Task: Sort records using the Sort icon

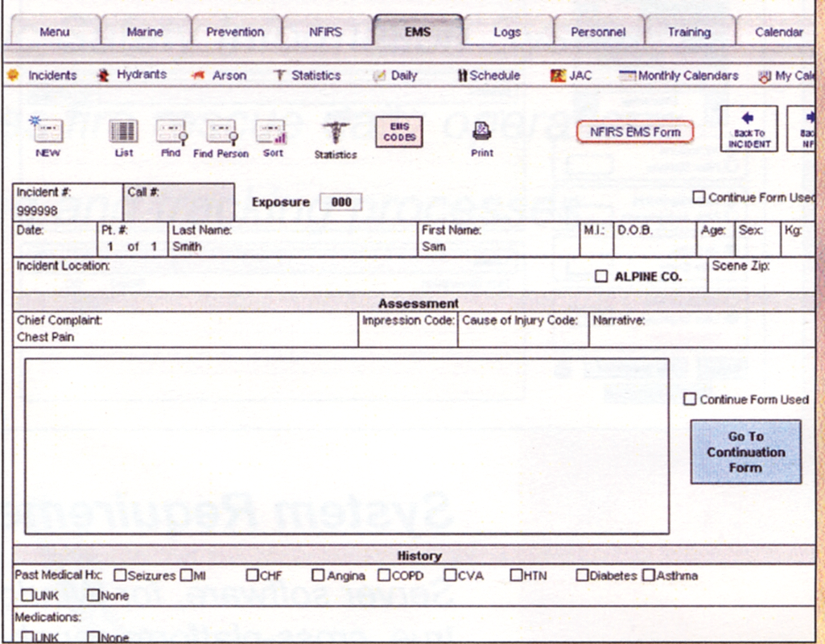Action: tap(270, 133)
